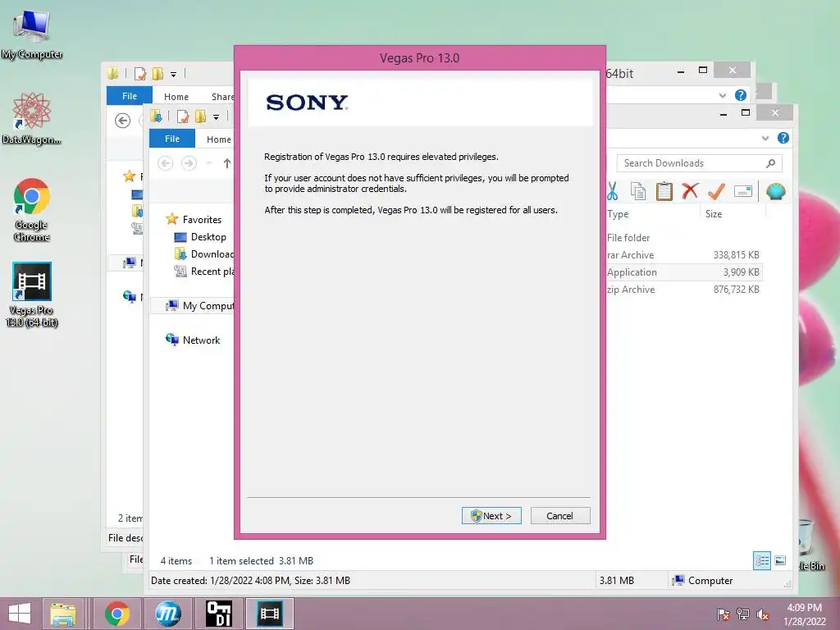This screenshot has height=630, width=840.
Task: Open the Share tab in the back window
Action: click(222, 97)
